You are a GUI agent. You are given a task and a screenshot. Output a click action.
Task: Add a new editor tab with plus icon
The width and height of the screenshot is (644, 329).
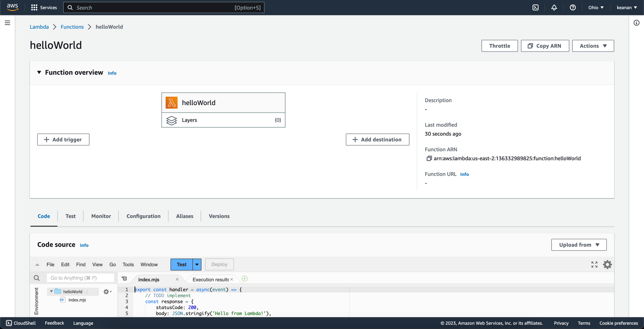point(245,278)
